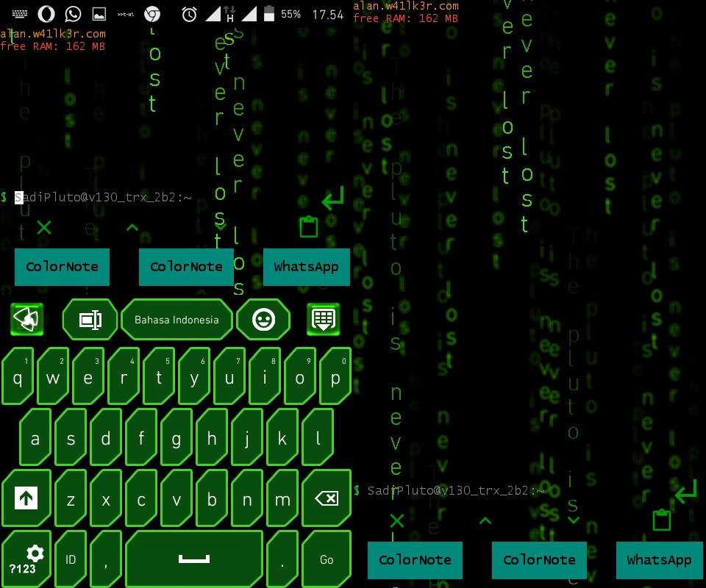Open the emoji smiley panel
This screenshot has width=706, height=588.
tap(263, 320)
